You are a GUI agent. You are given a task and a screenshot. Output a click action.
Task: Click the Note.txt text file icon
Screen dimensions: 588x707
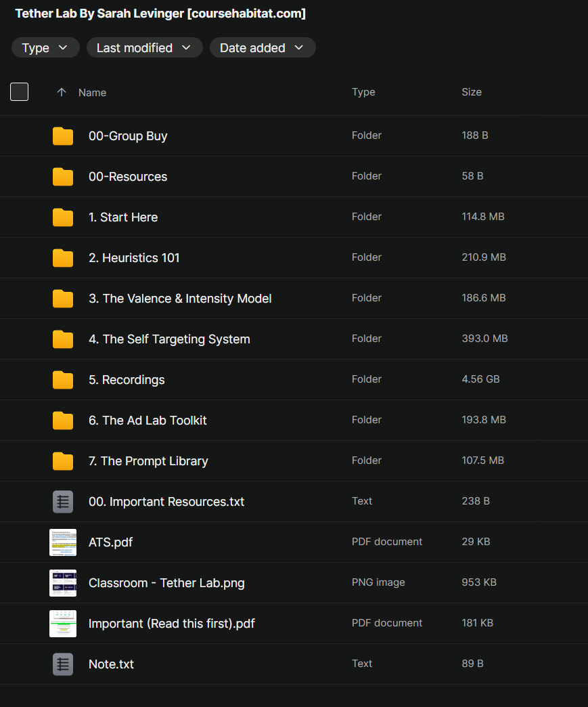pyautogui.click(x=63, y=664)
